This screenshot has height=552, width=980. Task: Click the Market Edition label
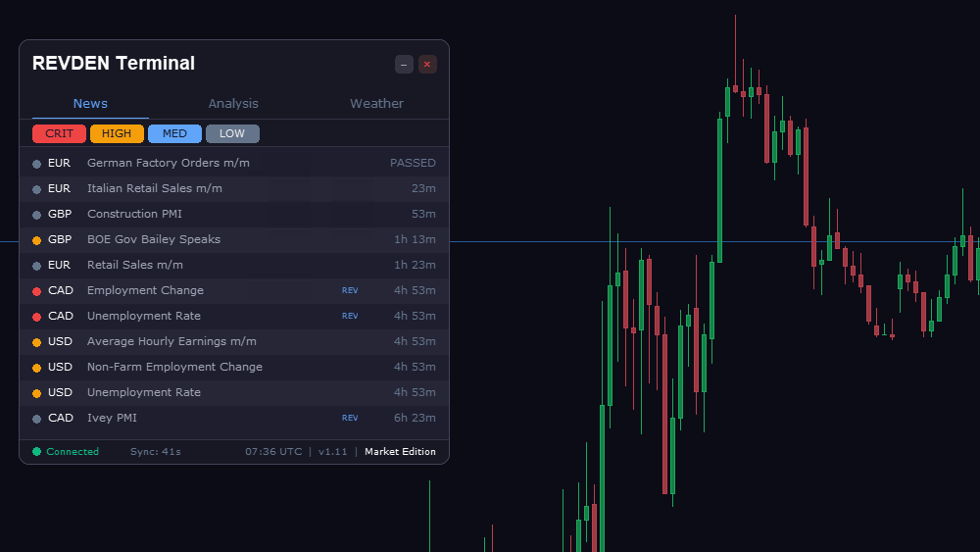point(400,452)
